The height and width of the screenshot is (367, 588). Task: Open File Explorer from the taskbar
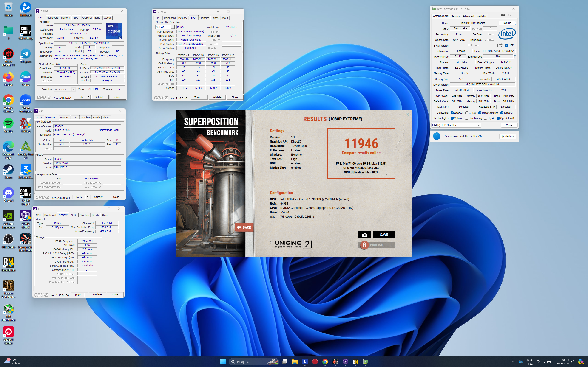[295, 362]
